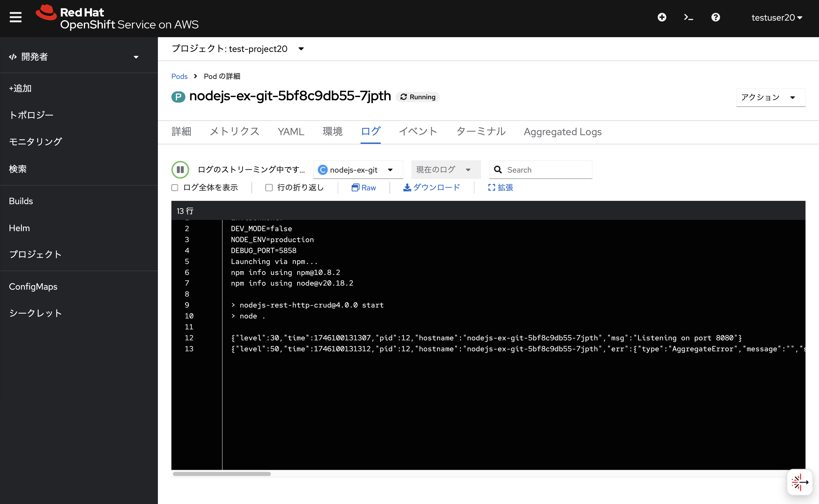The width and height of the screenshot is (819, 504).
Task: Enable the 行の折り返し line wrap checkbox
Action: tap(269, 188)
